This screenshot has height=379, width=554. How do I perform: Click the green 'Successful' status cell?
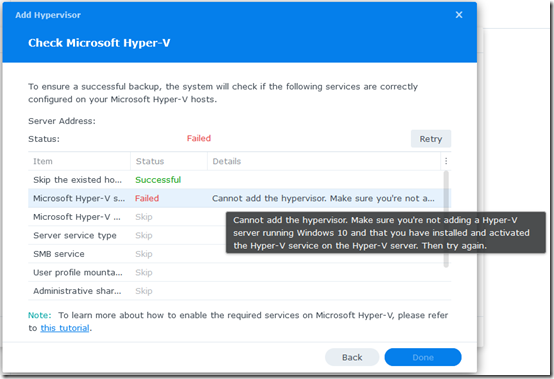click(x=158, y=180)
